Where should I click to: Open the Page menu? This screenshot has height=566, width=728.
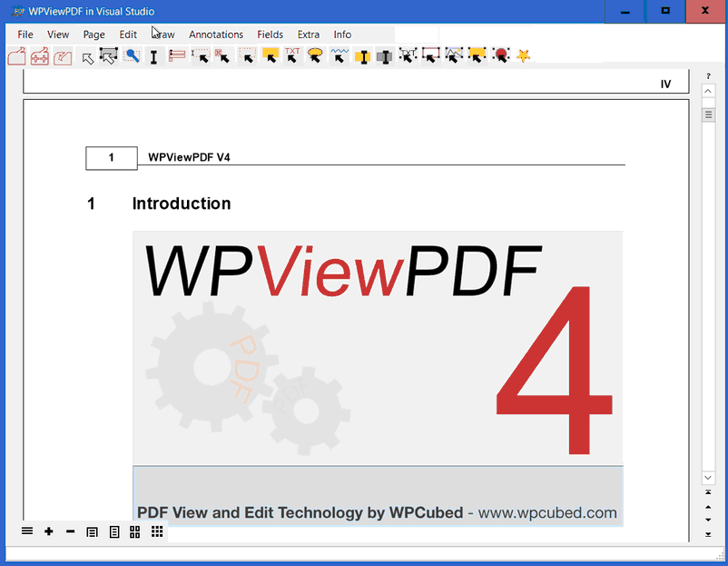pos(93,35)
